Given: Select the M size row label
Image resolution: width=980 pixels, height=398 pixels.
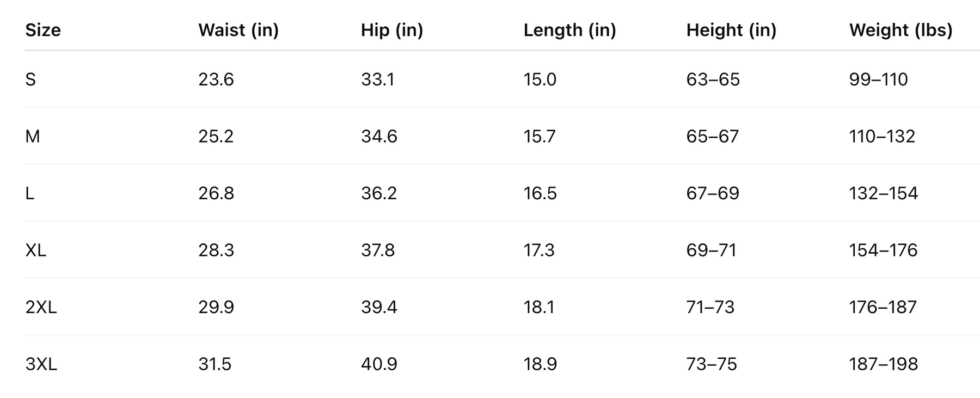Looking at the screenshot, I should coord(33,136).
